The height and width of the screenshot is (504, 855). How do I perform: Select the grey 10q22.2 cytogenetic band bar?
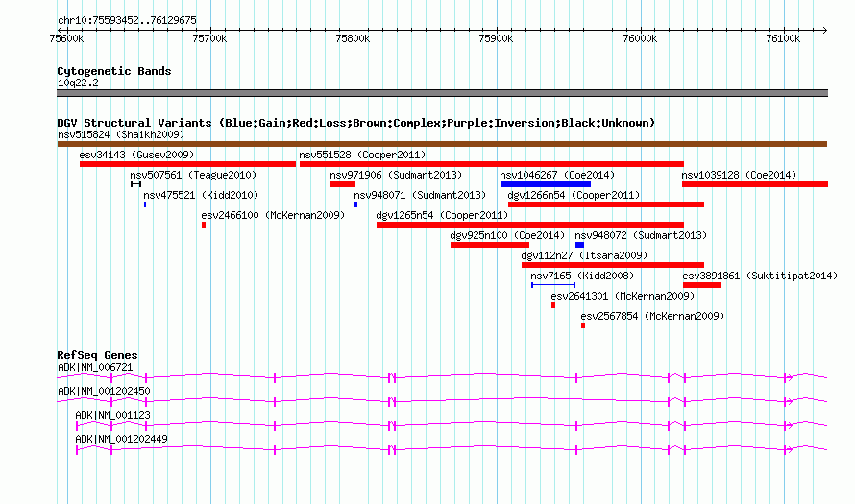442,93
